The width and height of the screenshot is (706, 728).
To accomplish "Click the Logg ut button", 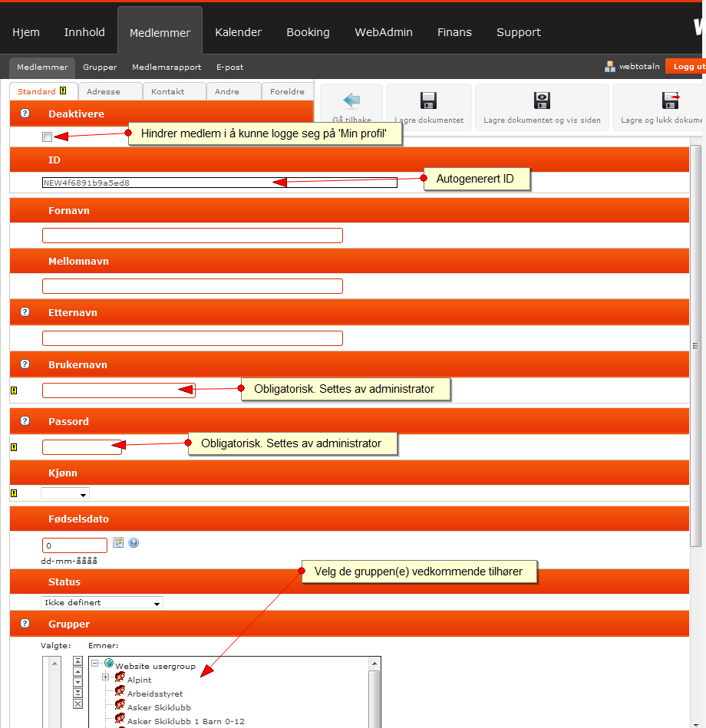I will coord(685,67).
